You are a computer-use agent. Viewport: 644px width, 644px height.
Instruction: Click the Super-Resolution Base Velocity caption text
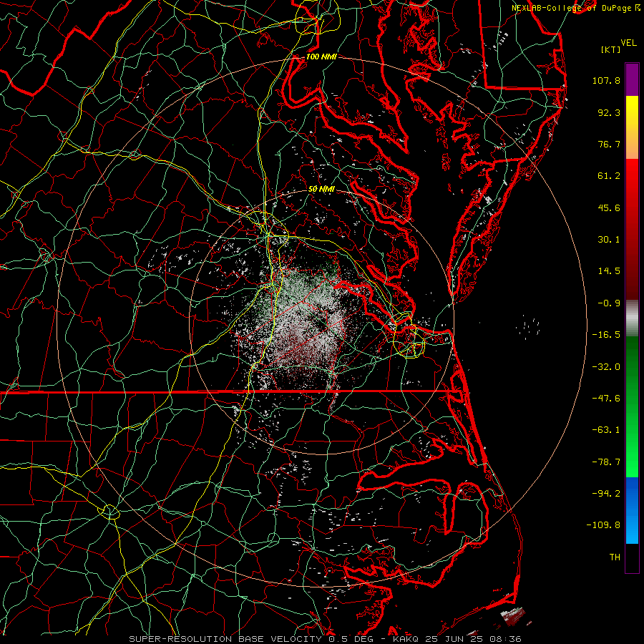tap(326, 639)
